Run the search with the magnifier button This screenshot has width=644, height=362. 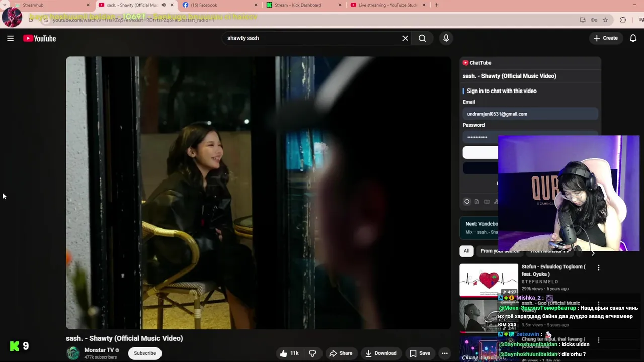422,38
